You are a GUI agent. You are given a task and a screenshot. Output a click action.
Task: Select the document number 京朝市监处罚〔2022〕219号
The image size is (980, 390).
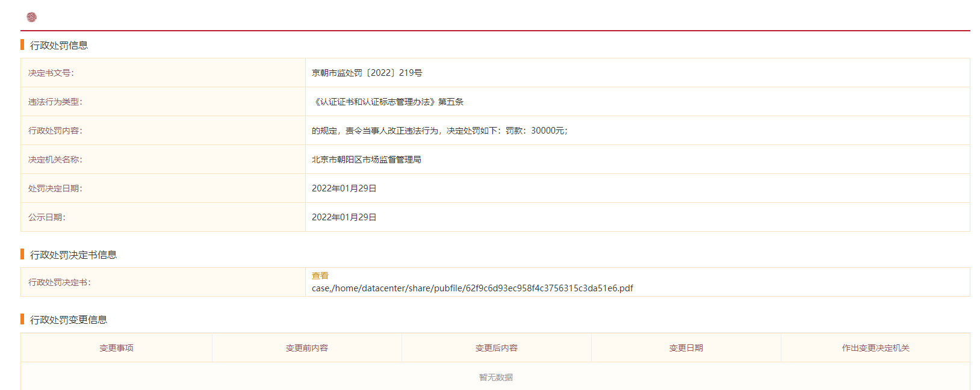[x=367, y=73]
